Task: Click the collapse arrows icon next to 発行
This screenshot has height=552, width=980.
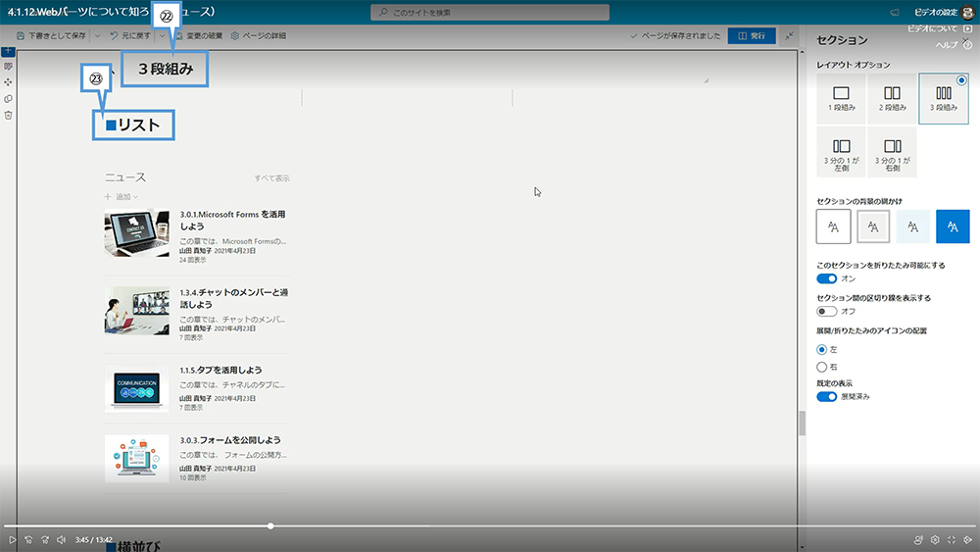Action: pos(789,35)
